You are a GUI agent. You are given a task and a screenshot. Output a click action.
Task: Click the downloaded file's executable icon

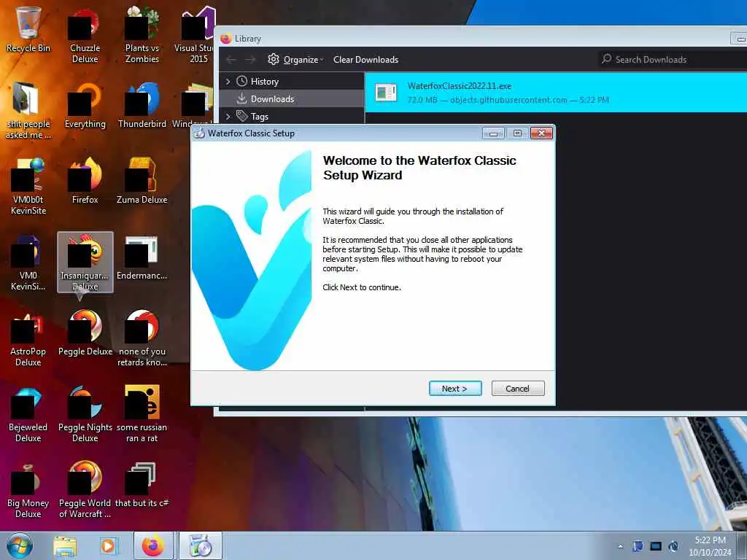click(385, 93)
